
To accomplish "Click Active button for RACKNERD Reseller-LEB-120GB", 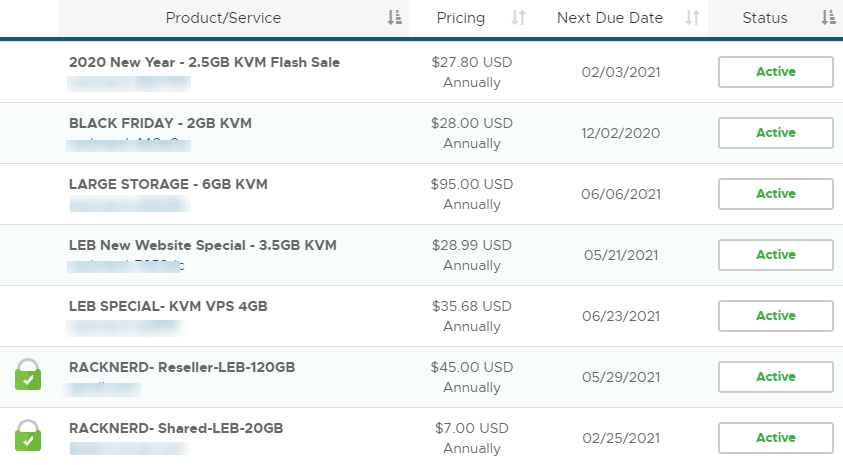I will click(x=776, y=377).
